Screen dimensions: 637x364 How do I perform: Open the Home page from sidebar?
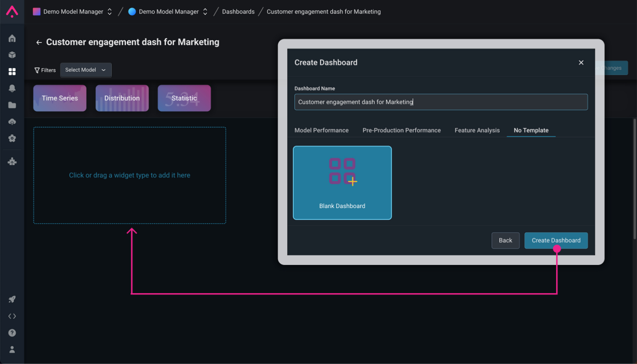(12, 38)
